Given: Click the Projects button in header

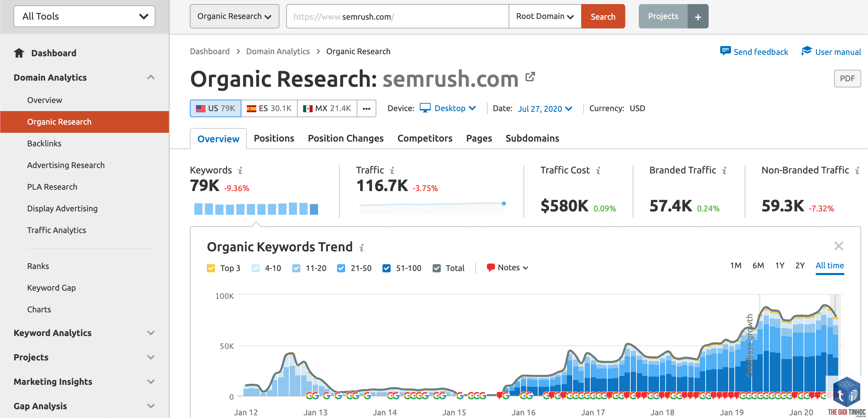Looking at the screenshot, I should (x=663, y=16).
